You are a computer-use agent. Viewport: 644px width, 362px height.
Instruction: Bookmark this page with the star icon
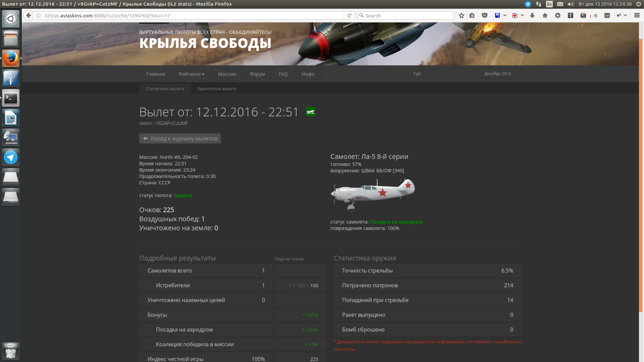(462, 15)
